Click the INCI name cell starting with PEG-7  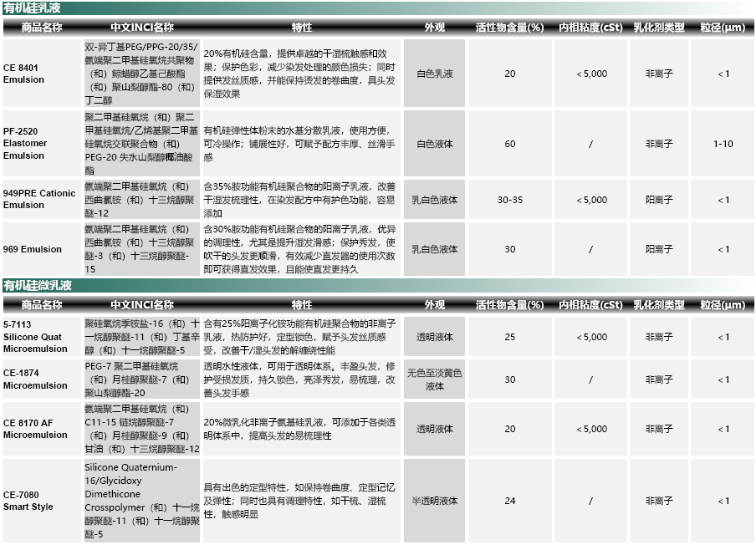tap(141, 379)
